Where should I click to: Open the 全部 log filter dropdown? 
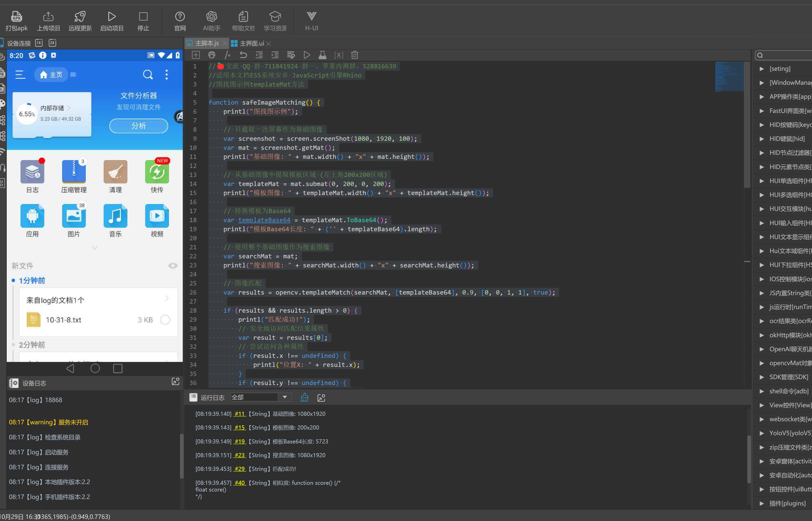pos(285,397)
